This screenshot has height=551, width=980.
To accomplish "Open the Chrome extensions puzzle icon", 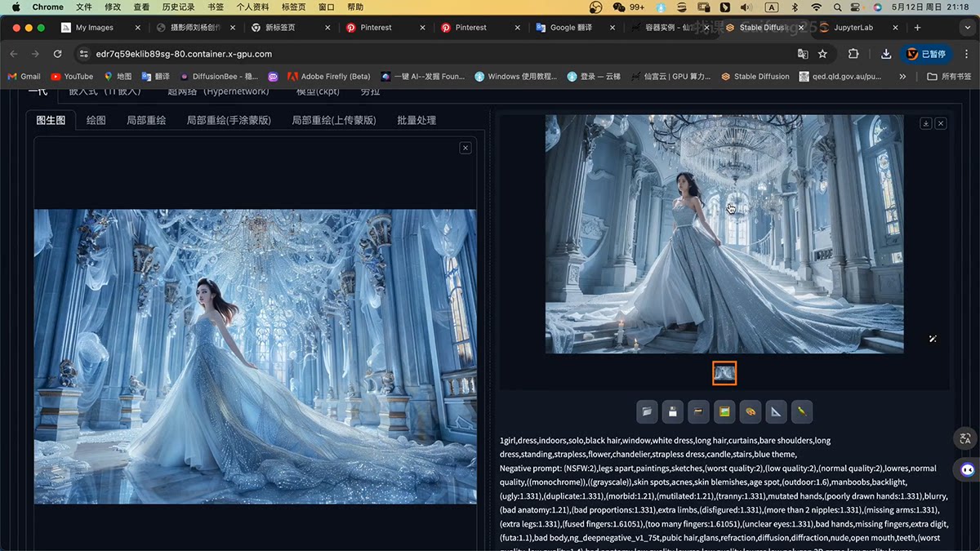I will 853,54.
